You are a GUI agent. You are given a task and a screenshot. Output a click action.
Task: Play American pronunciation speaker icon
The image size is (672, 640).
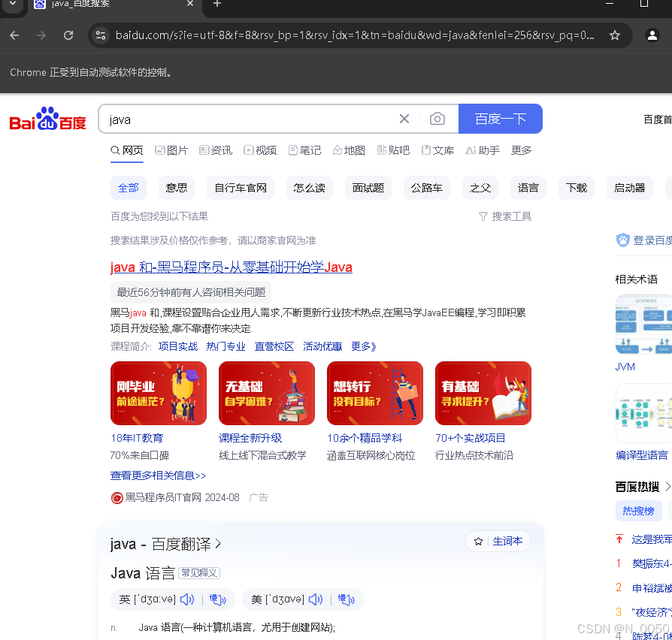point(316,599)
